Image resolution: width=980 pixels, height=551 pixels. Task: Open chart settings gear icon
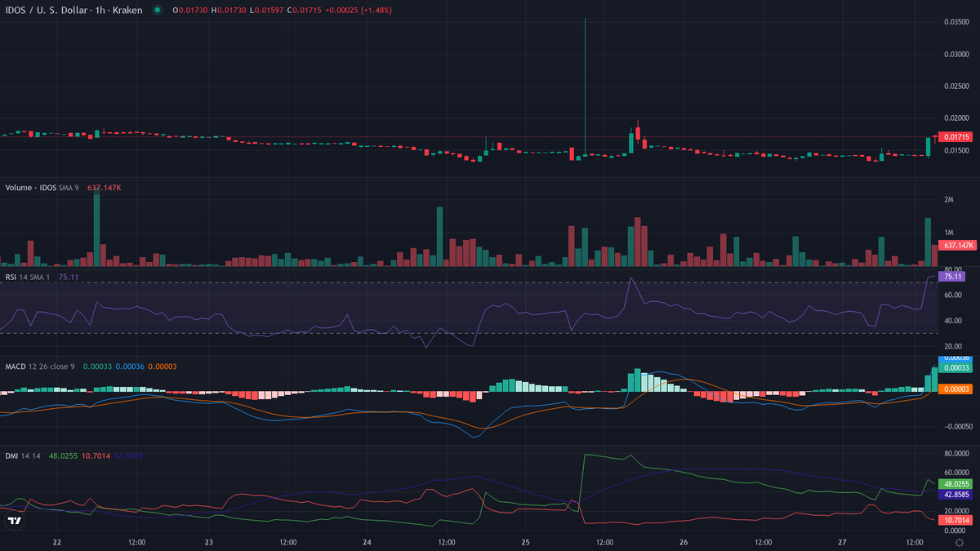tap(959, 542)
